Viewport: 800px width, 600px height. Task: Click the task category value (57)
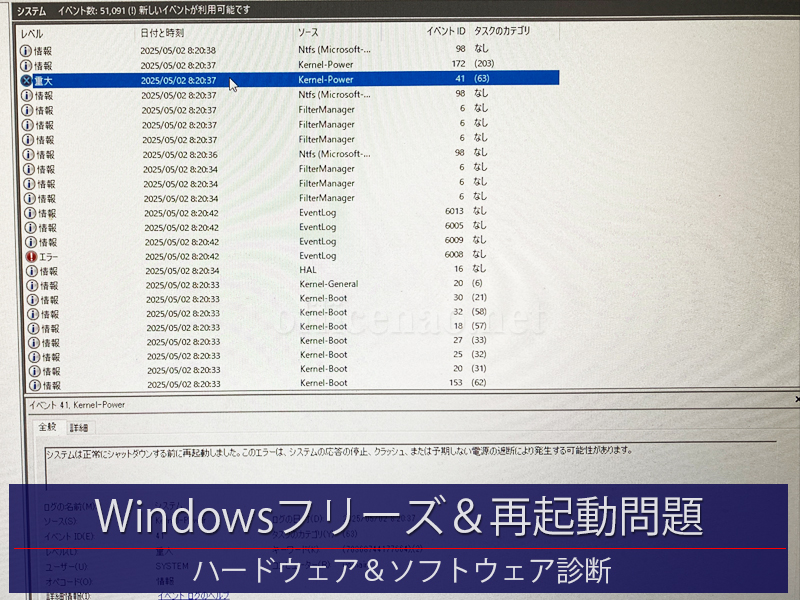(x=479, y=326)
